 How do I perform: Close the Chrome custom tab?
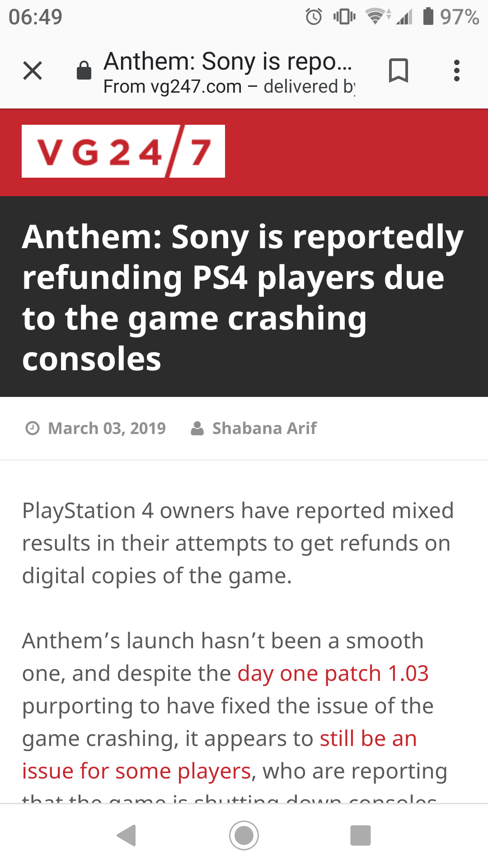(x=33, y=71)
